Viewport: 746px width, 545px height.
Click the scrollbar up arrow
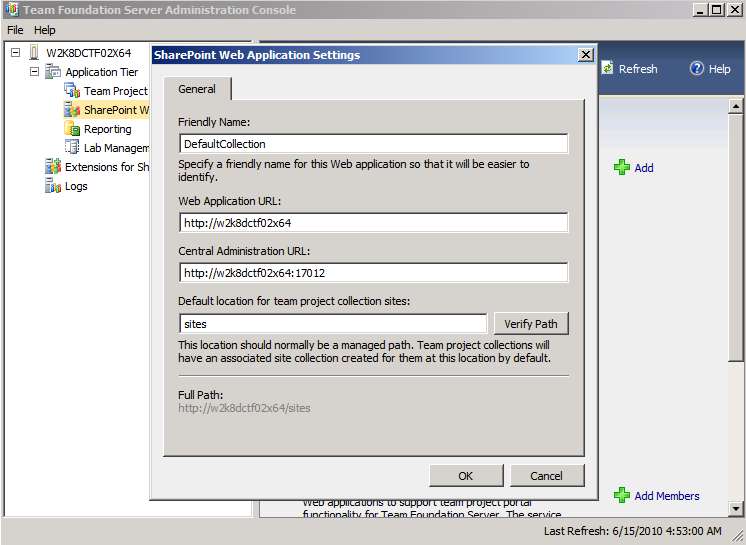(736, 106)
